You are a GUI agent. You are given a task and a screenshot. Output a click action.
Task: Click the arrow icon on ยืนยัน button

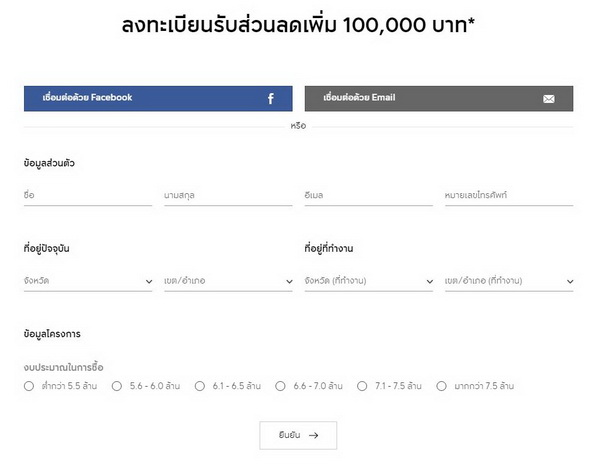[314, 435]
